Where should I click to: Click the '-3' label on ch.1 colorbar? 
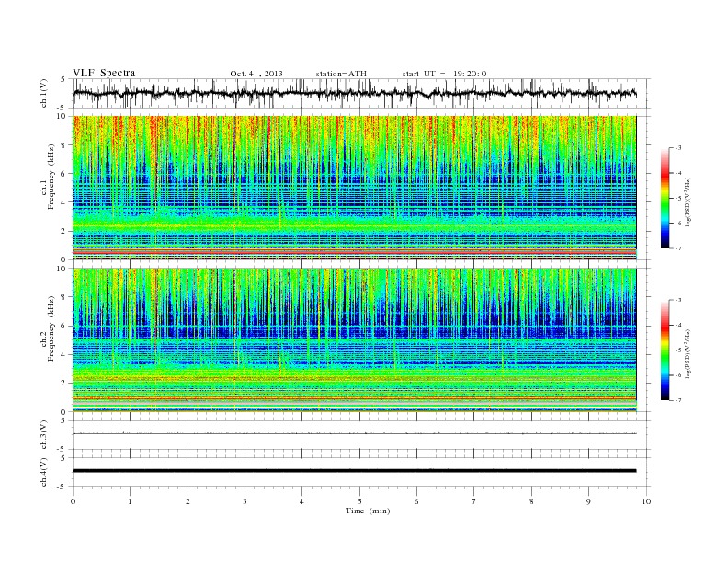pyautogui.click(x=677, y=148)
